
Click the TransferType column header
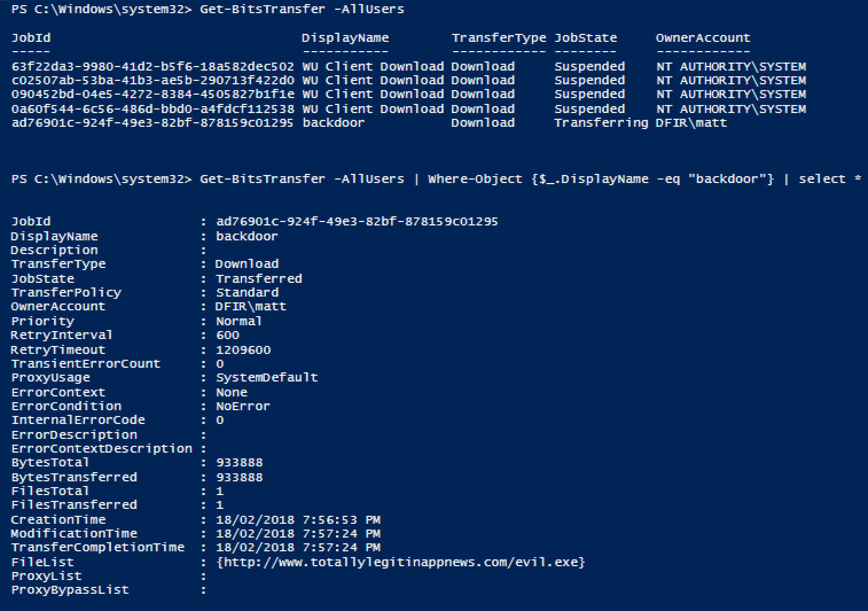[x=499, y=38]
